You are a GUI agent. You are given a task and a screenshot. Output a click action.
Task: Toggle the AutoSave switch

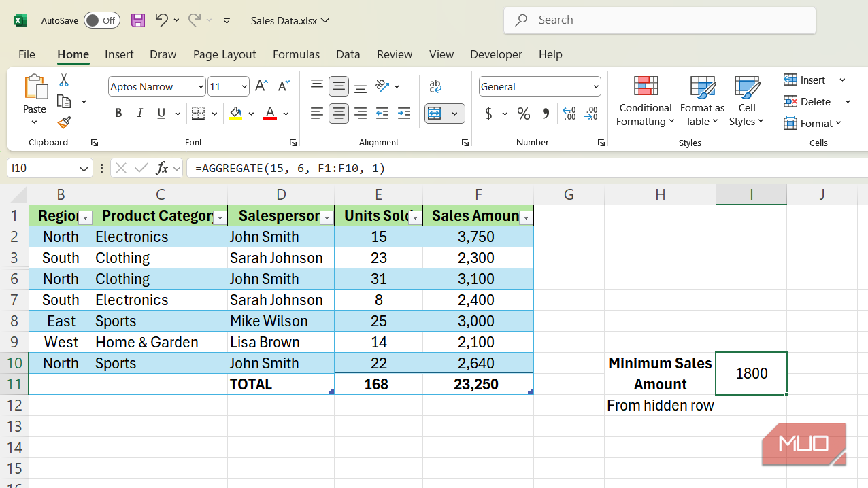click(x=102, y=20)
